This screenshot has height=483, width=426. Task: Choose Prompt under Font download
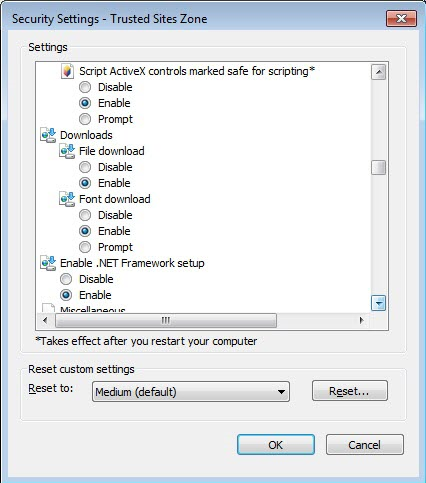point(85,247)
